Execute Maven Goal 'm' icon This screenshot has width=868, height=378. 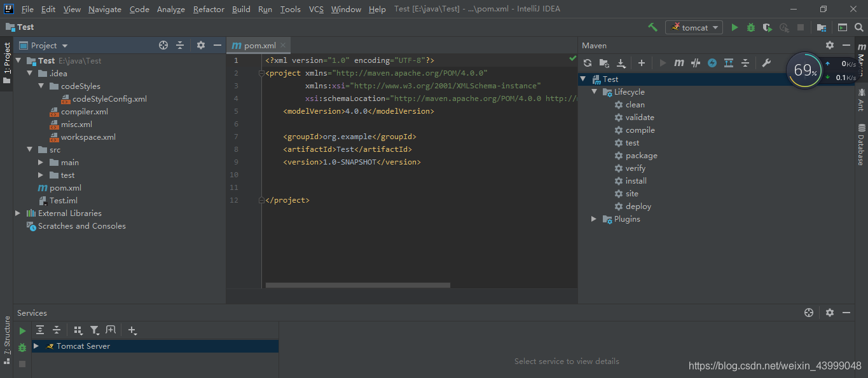[x=679, y=63]
